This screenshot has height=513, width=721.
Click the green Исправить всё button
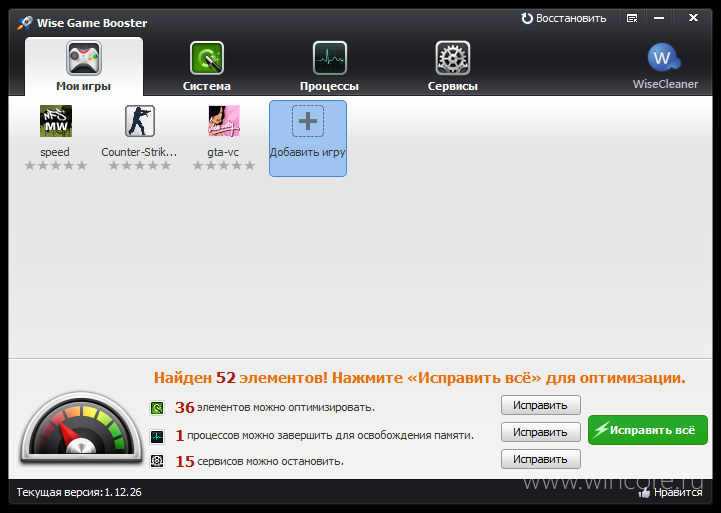647,430
